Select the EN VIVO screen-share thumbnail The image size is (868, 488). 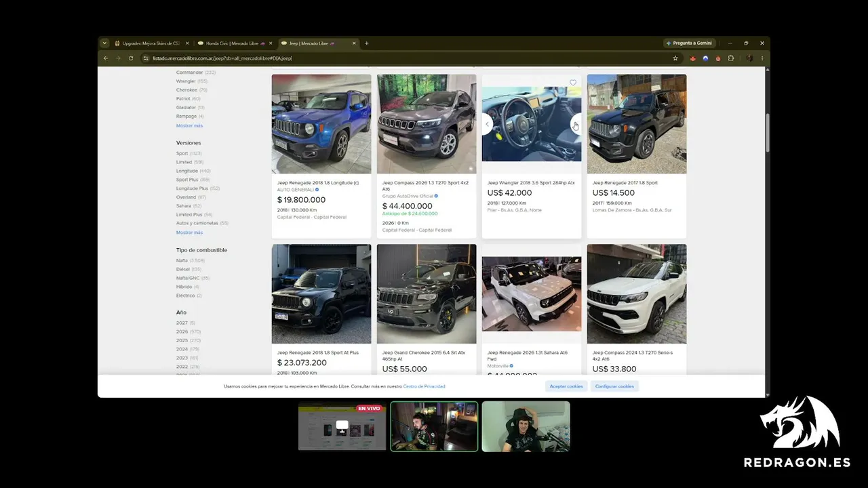coord(342,426)
